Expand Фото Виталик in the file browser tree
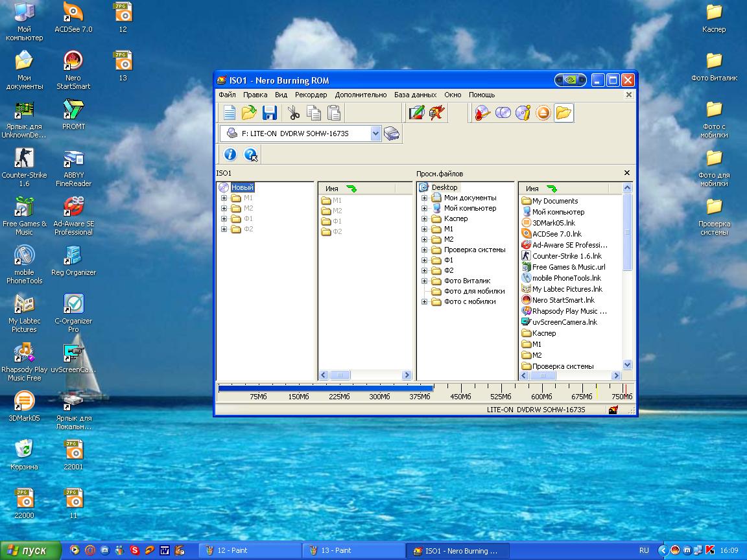 click(424, 281)
